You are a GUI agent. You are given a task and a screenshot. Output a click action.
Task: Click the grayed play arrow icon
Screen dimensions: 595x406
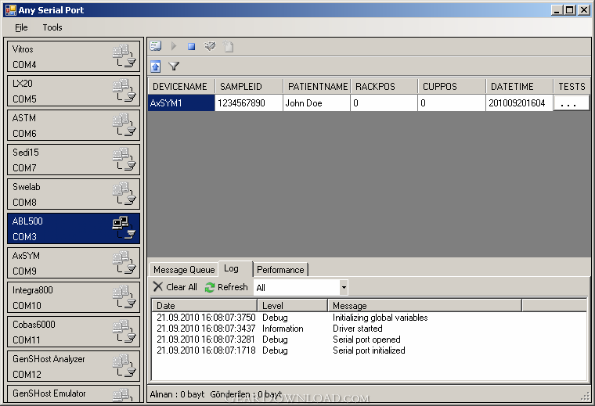174,46
